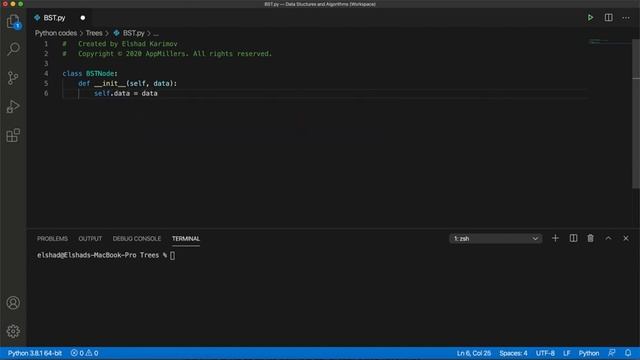Switch to the PROBLEMS tab

(52, 238)
